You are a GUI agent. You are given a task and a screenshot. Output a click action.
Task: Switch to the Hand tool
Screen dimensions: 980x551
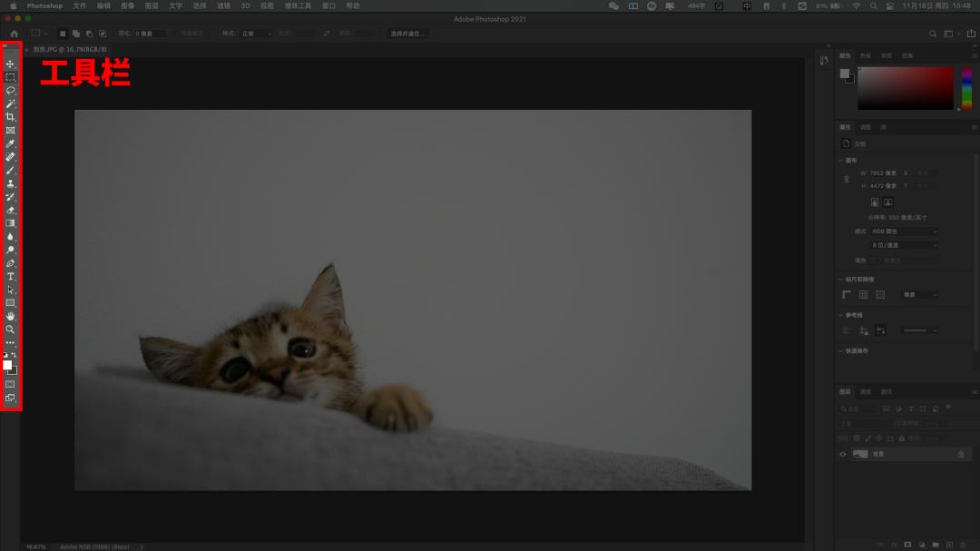[x=11, y=316]
